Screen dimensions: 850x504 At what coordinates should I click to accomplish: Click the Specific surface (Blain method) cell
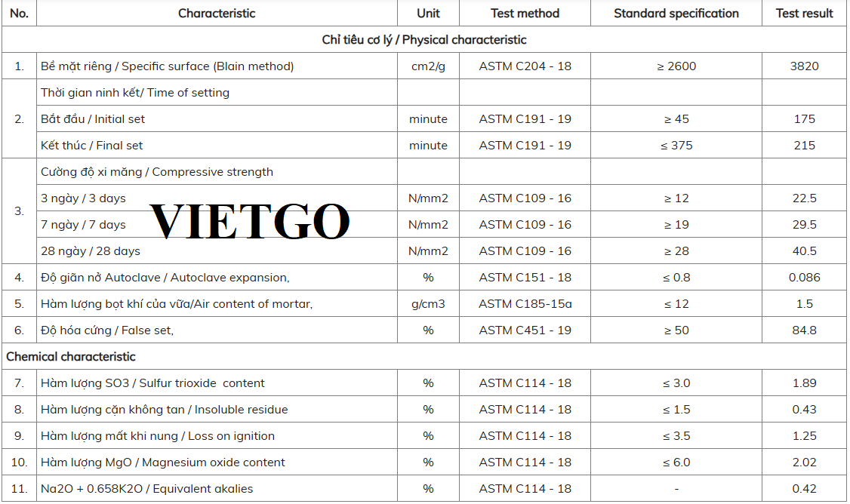[167, 66]
